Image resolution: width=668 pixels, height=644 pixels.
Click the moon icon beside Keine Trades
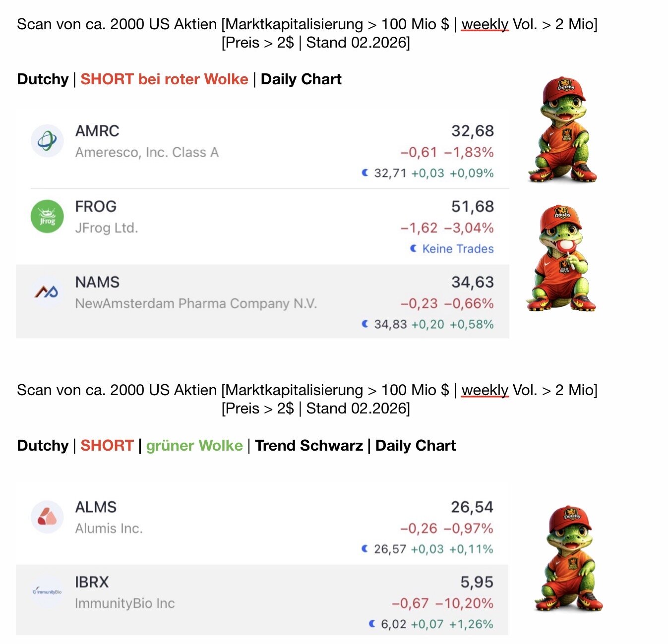[x=414, y=248]
